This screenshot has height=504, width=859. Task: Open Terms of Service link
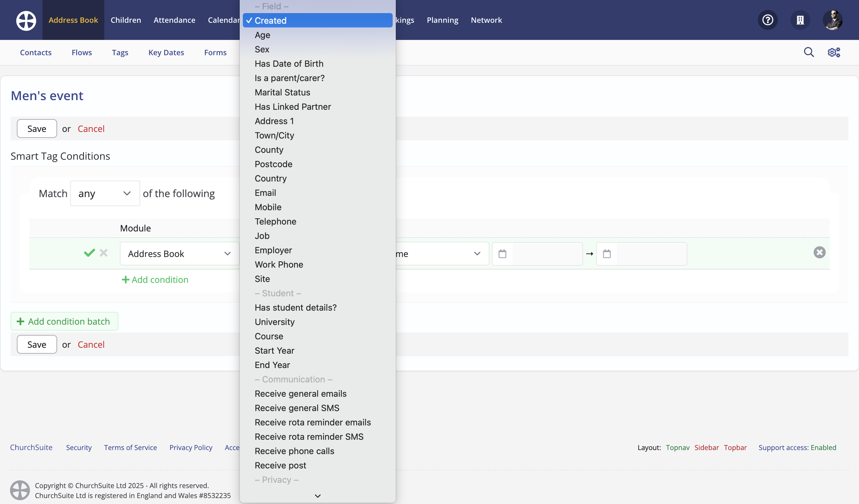tap(130, 448)
